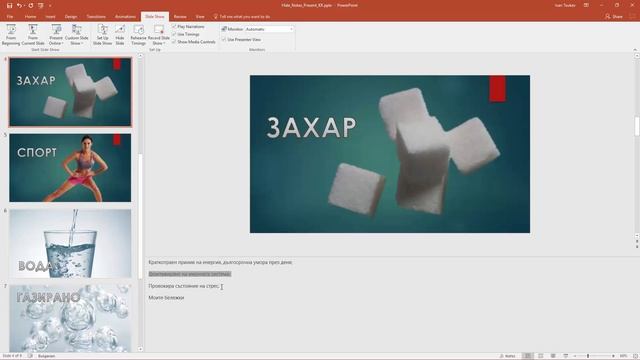Switch to Normal view in status bar
Screen dimensions: 640x360
point(528,356)
